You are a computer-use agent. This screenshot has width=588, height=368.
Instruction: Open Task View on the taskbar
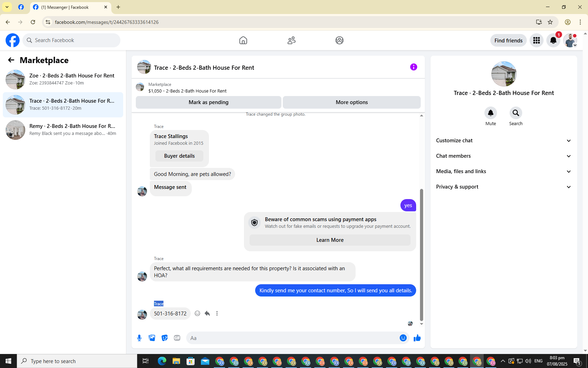(146, 361)
